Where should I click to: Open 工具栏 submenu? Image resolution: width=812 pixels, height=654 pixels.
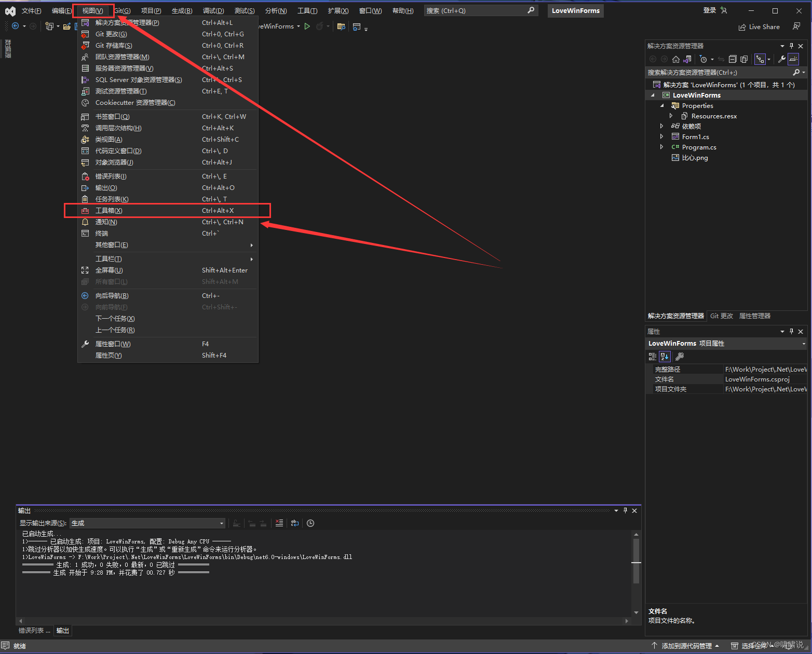click(168, 258)
